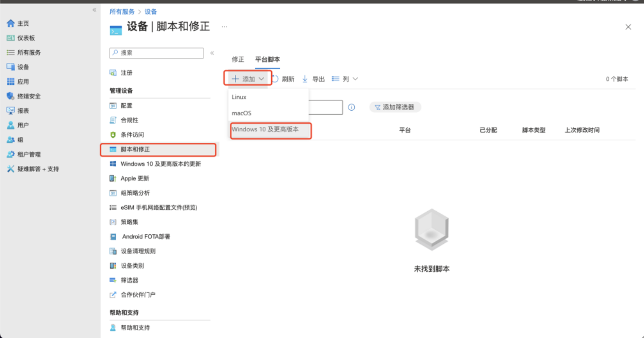Click the Windows logo icon beside Windows 10 更新
The image size is (644, 338).
(113, 164)
